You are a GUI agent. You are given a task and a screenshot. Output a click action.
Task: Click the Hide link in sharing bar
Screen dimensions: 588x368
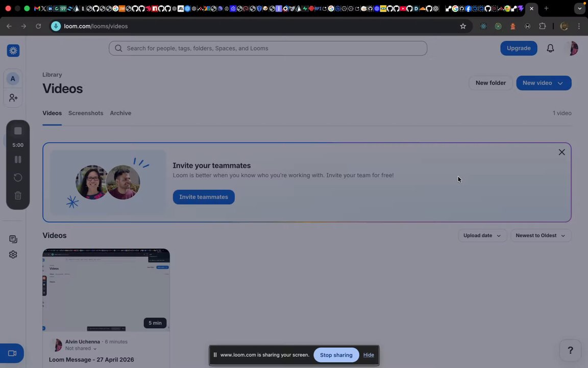coord(369,355)
